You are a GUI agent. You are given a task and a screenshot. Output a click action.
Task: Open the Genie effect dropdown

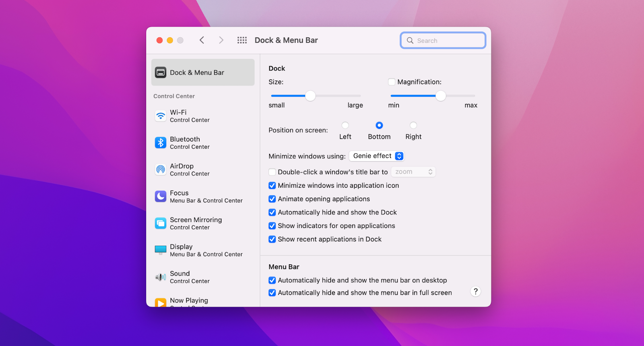point(376,156)
